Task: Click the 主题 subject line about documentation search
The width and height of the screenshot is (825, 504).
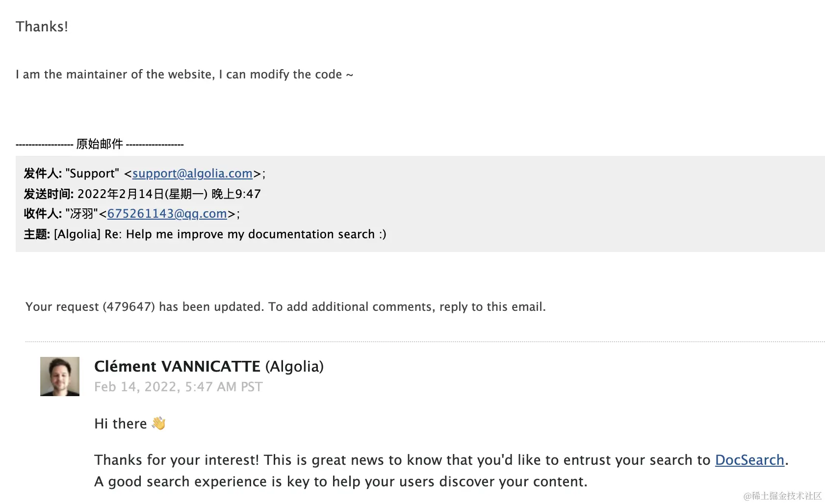Action: point(205,234)
